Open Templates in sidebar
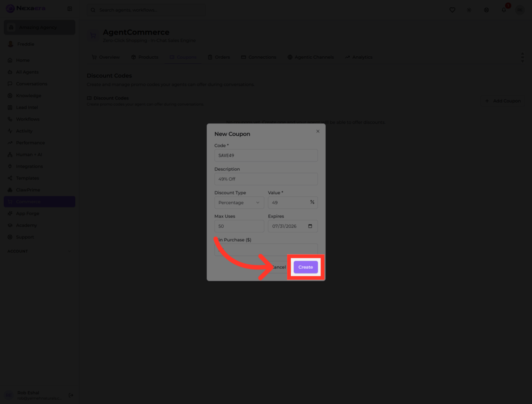The height and width of the screenshot is (404, 532). tap(39, 178)
